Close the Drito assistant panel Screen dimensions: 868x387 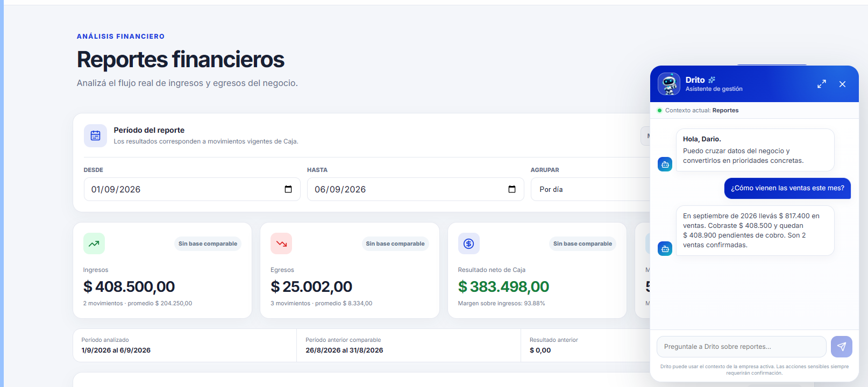pos(843,84)
